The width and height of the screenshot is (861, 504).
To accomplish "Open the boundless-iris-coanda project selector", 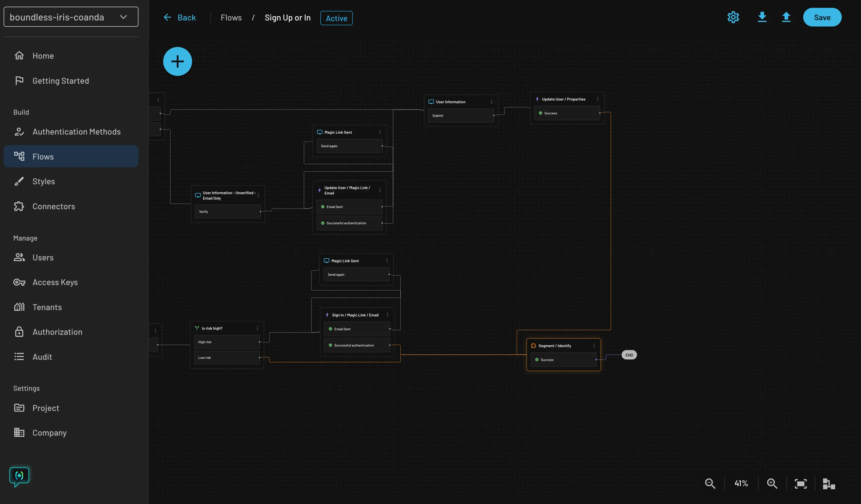I will [71, 17].
